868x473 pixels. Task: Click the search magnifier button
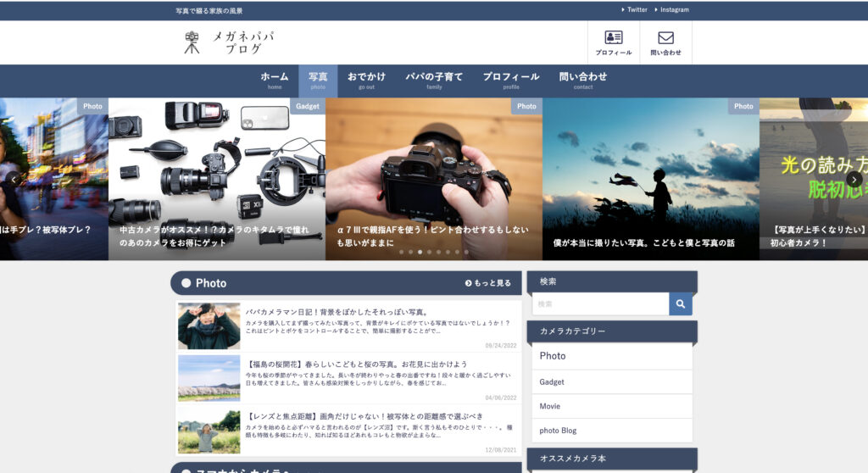[680, 304]
